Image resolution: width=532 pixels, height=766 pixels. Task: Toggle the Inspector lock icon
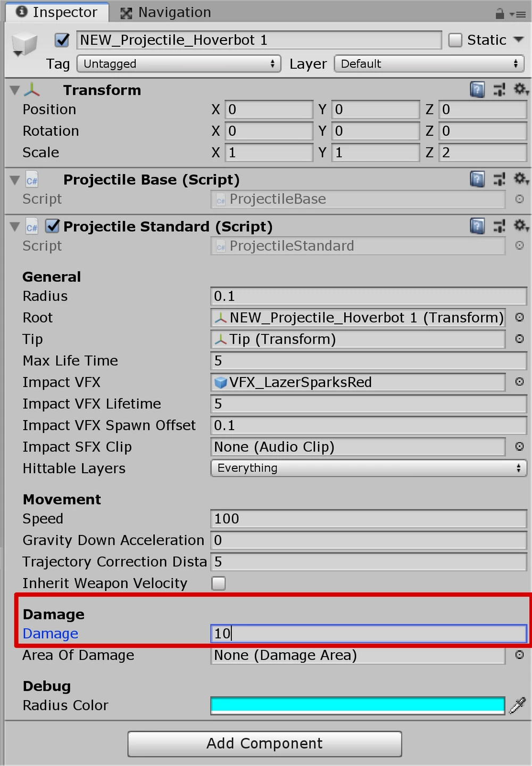500,13
